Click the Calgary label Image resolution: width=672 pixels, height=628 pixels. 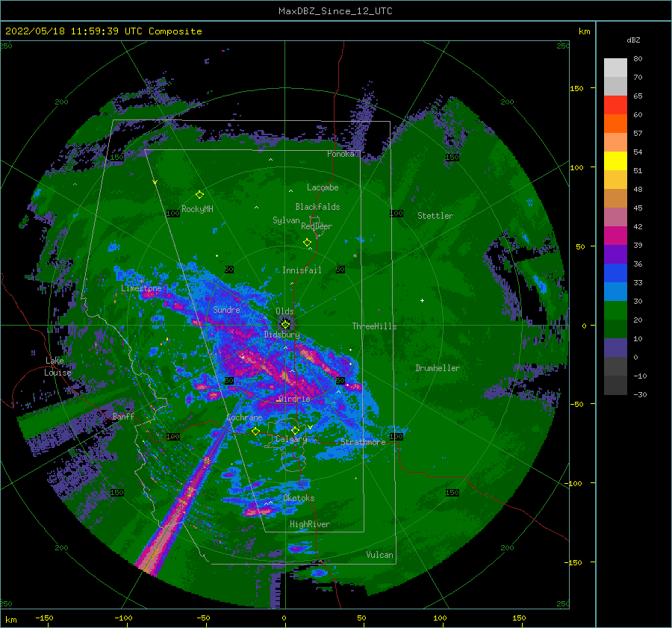point(291,439)
